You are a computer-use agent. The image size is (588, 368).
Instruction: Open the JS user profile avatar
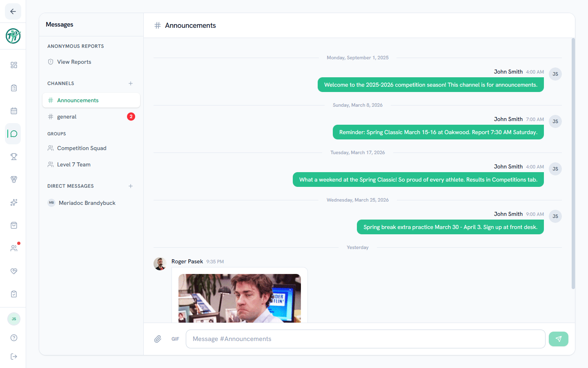(x=14, y=319)
